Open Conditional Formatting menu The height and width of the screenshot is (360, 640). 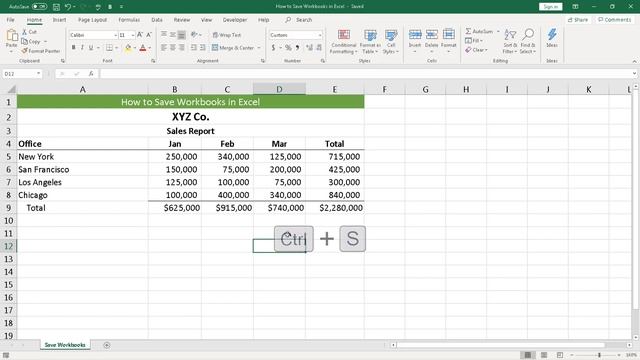344,42
